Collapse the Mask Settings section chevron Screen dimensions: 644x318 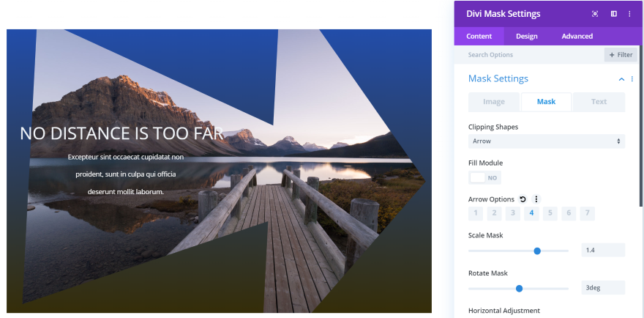pos(621,79)
